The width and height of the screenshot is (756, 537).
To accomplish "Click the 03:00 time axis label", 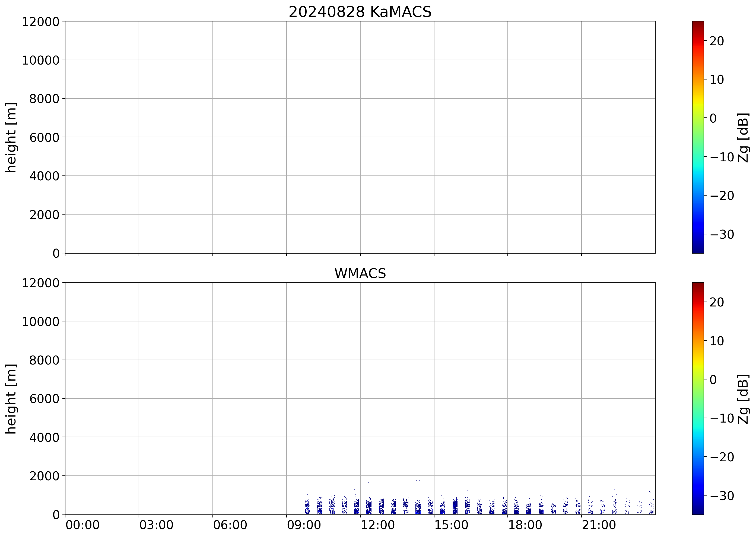I will (x=156, y=525).
